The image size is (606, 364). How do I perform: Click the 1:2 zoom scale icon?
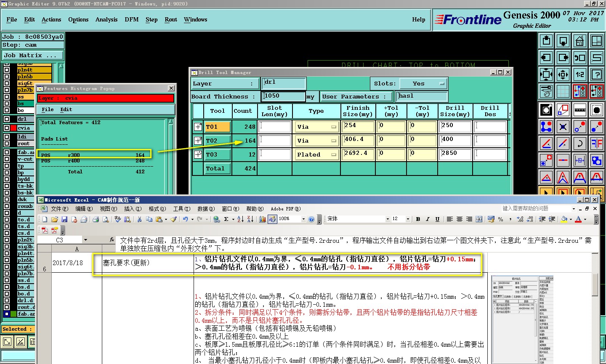pos(580,74)
